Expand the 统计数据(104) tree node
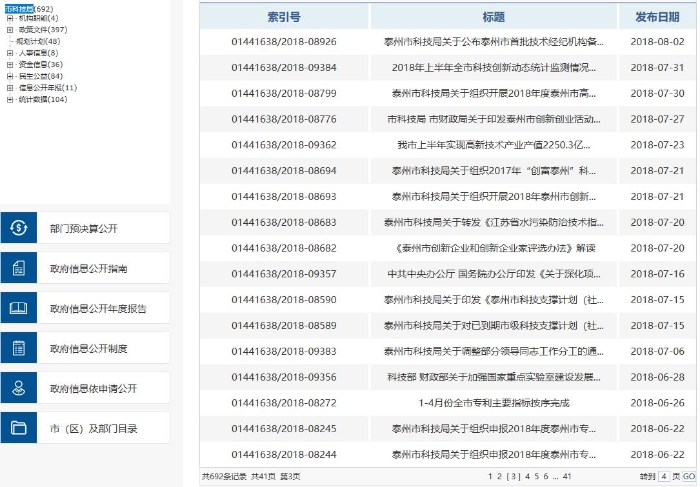Screen dimensions: 700x487 (x=10, y=99)
